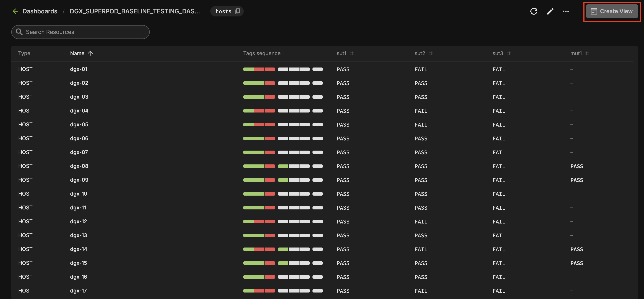The image size is (644, 299).
Task: Click sut3 FAIL value for dgx-10
Action: [499, 194]
